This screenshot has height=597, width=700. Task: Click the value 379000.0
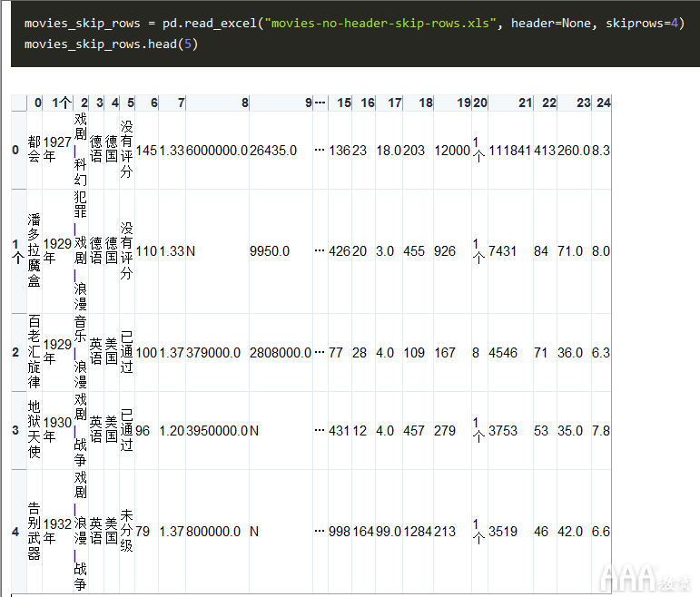[213, 353]
